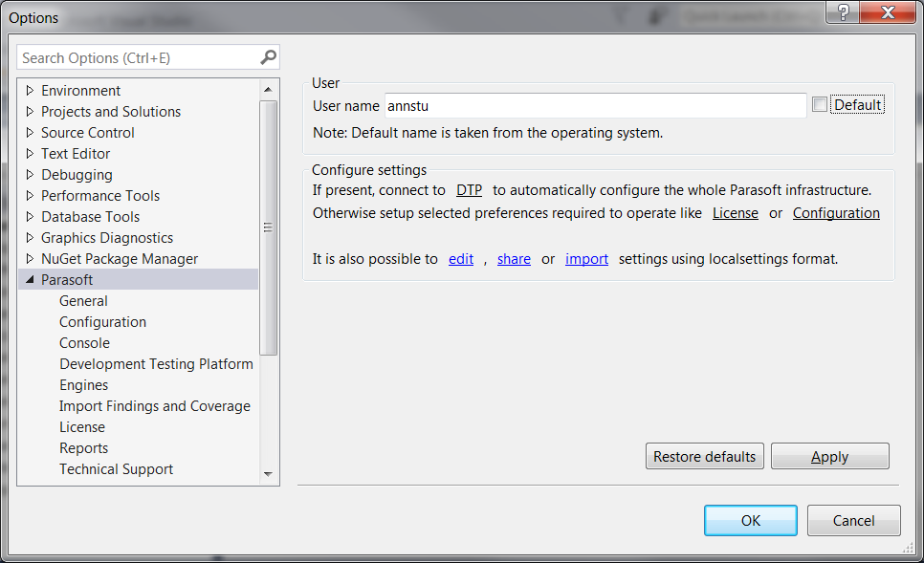Click the Apply button
Screen dimensions: 924x563
829,456
